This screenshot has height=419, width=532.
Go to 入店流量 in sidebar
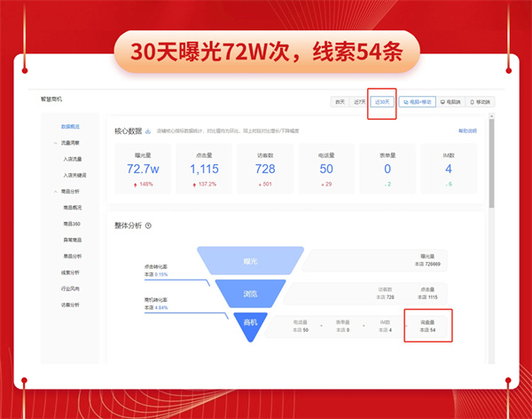tap(74, 159)
